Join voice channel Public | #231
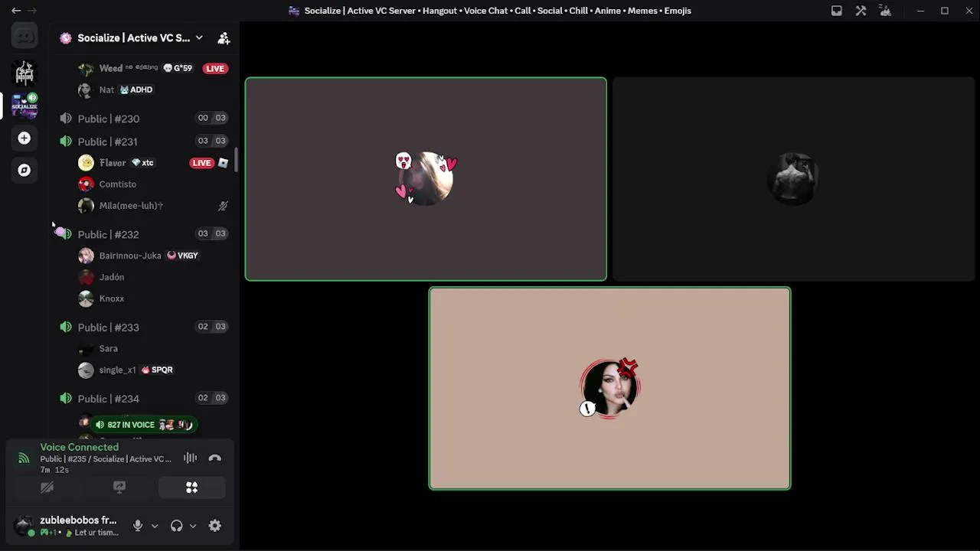Screen dimensions: 980x551 (144, 142)
